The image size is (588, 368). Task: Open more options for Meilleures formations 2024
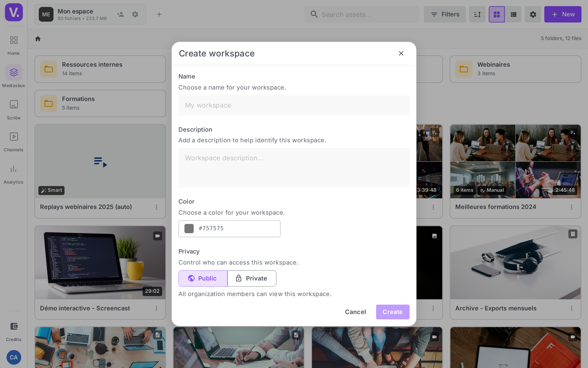(571, 207)
